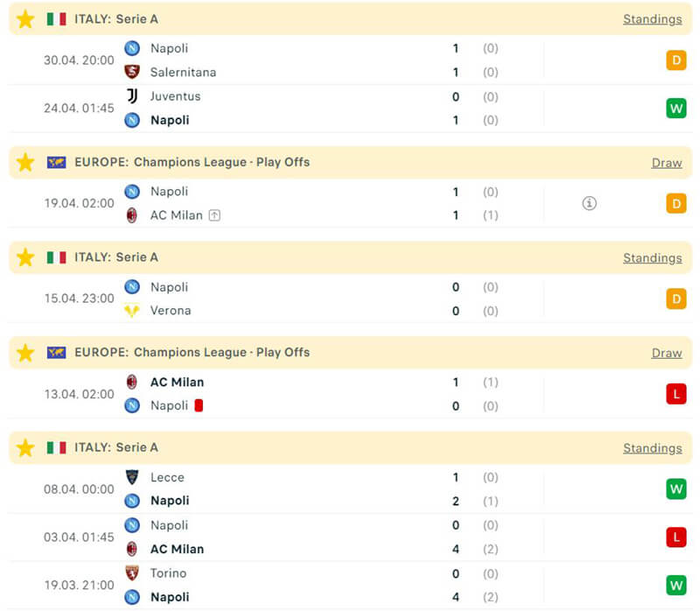Open the Torino vs Napoli 19.03 match

pyautogui.click(x=306, y=585)
